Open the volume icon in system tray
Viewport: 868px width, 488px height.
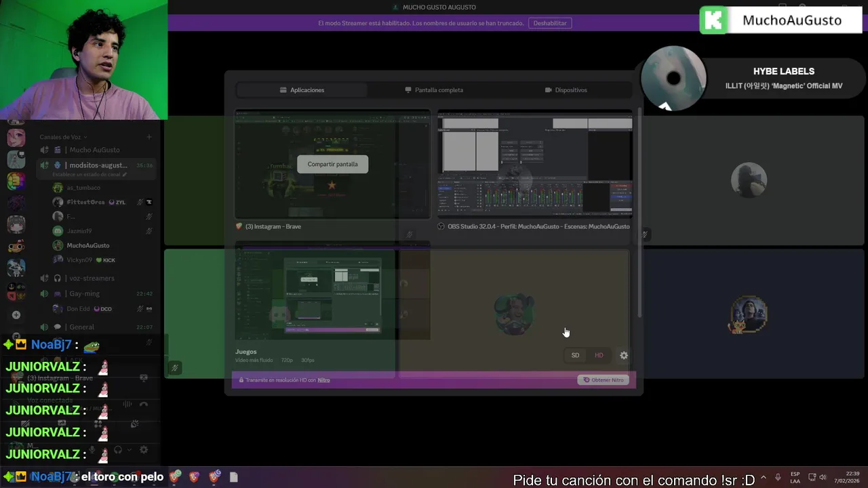(823, 477)
